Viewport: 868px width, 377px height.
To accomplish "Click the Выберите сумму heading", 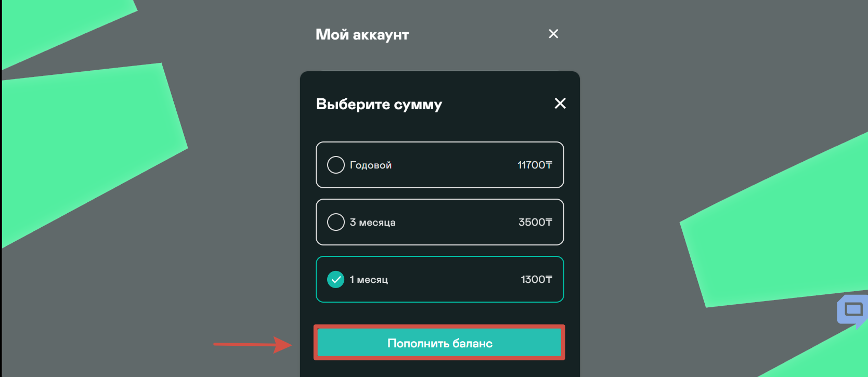I will tap(379, 105).
